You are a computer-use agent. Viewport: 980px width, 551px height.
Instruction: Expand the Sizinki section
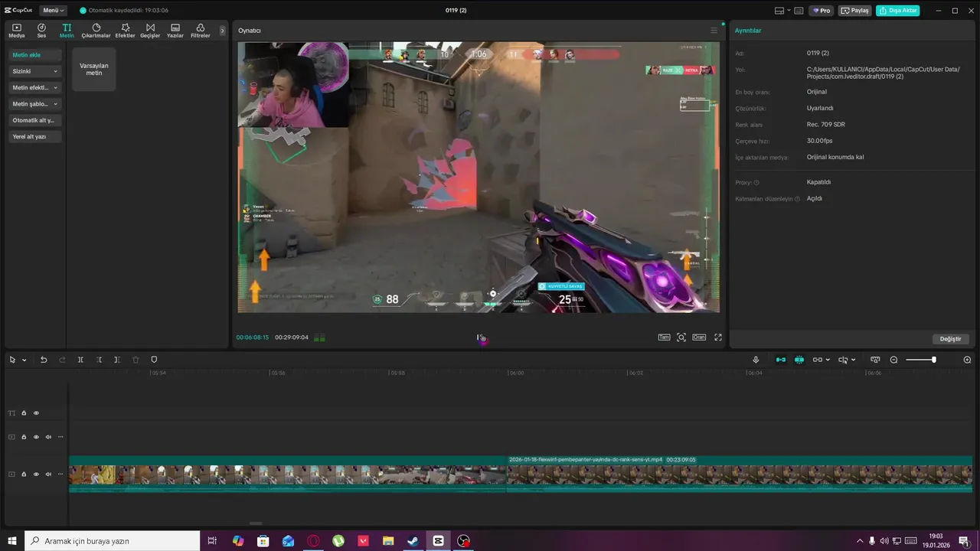[x=35, y=71]
